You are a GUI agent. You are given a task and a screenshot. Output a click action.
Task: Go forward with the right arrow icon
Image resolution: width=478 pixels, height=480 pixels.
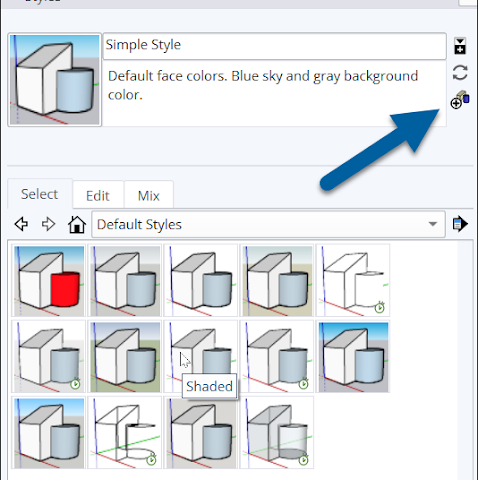pyautogui.click(x=48, y=224)
